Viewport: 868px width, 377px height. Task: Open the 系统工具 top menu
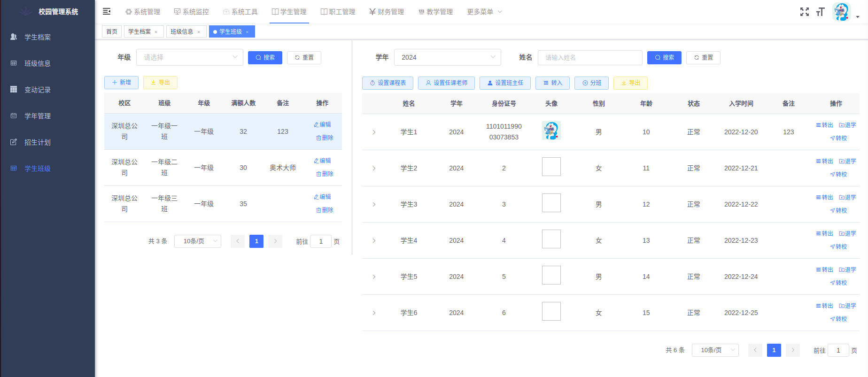click(x=240, y=12)
